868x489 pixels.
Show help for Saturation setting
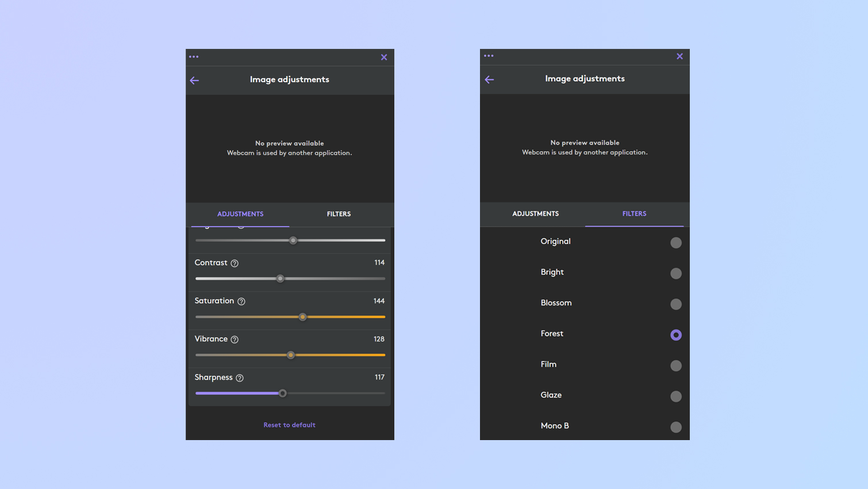(x=241, y=301)
